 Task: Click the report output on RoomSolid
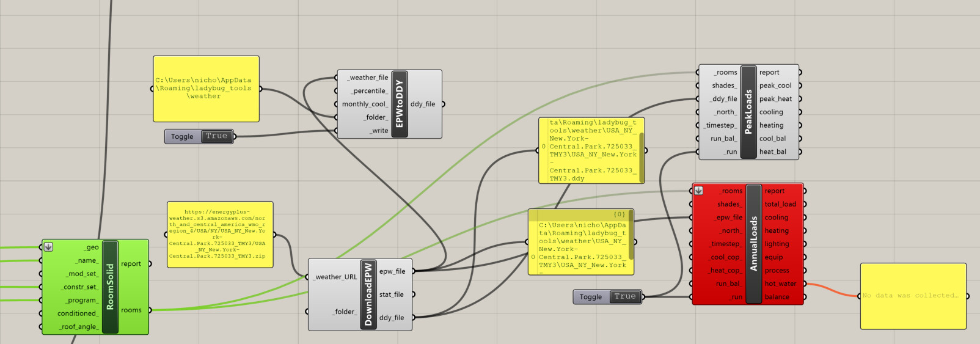pyautogui.click(x=131, y=264)
